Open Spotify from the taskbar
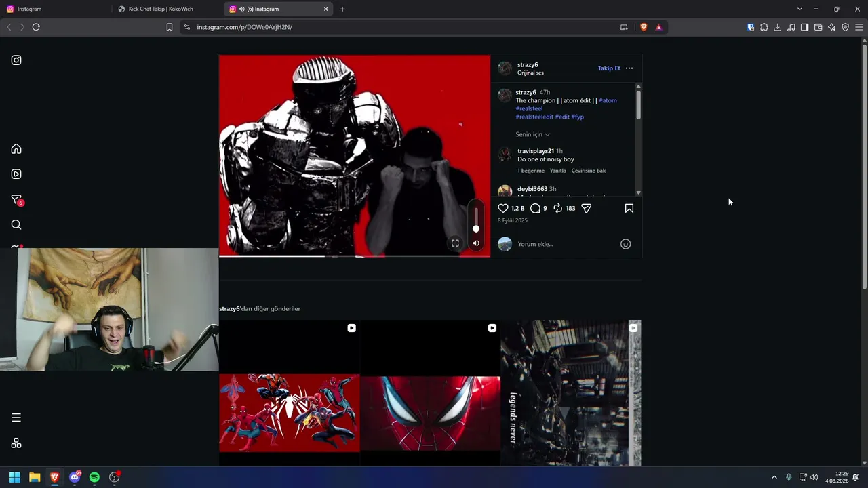Screen dimensions: 868x488 (94, 477)
